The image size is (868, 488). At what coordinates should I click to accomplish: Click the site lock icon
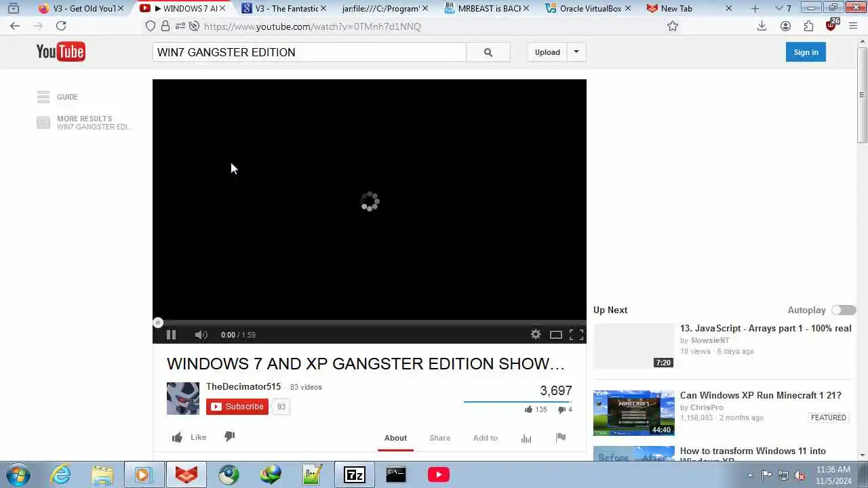point(165,26)
